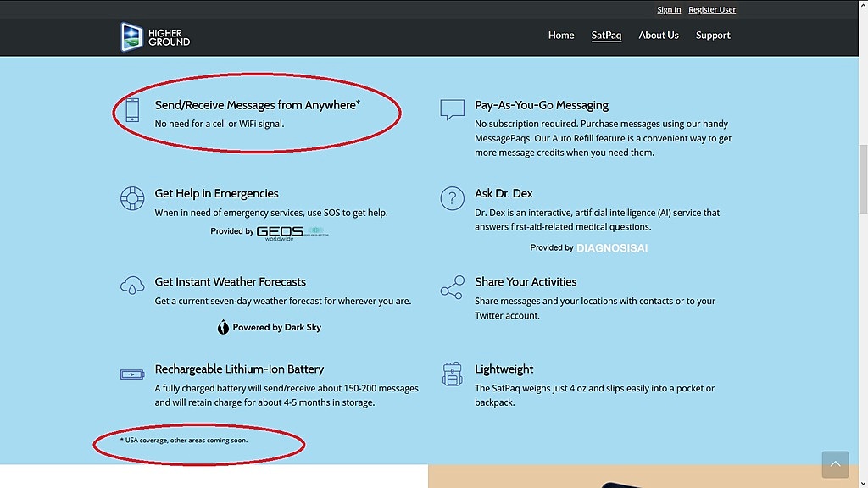Click the scrollbar down arrow
Viewport: 868px width, 488px height.
click(863, 484)
